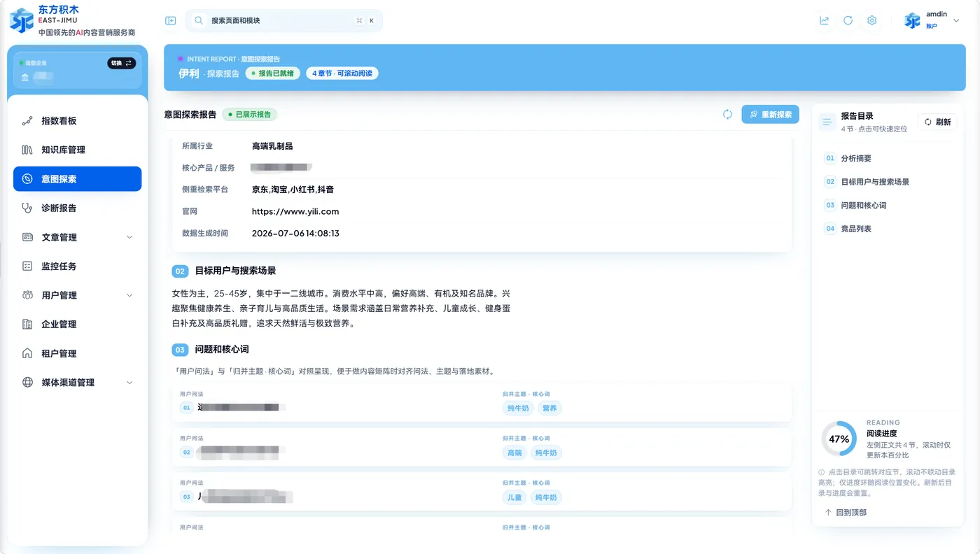980x554 pixels.
Task: Click 回到顶部 to return to top
Action: [x=846, y=513]
